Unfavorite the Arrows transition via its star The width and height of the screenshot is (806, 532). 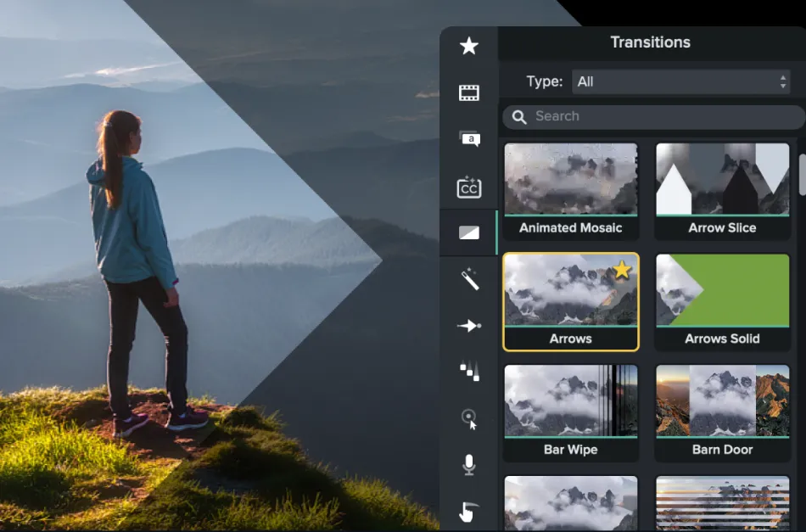622,270
